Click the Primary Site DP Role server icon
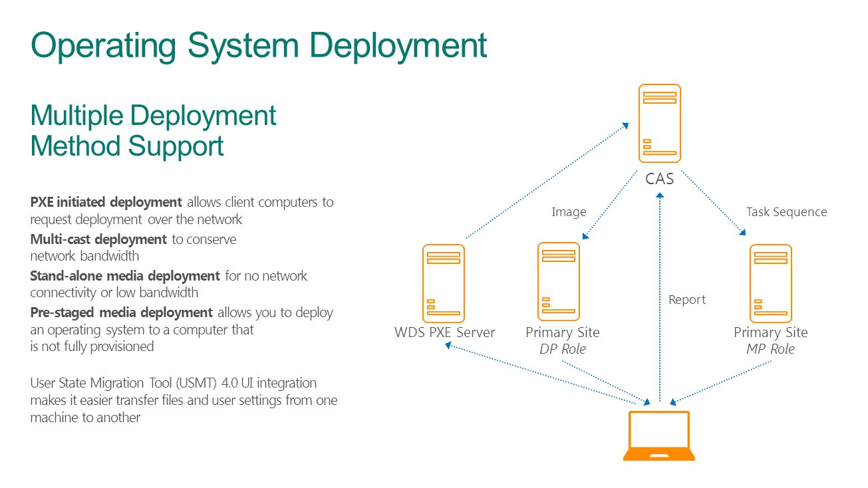This screenshot has width=868, height=488. click(x=558, y=281)
